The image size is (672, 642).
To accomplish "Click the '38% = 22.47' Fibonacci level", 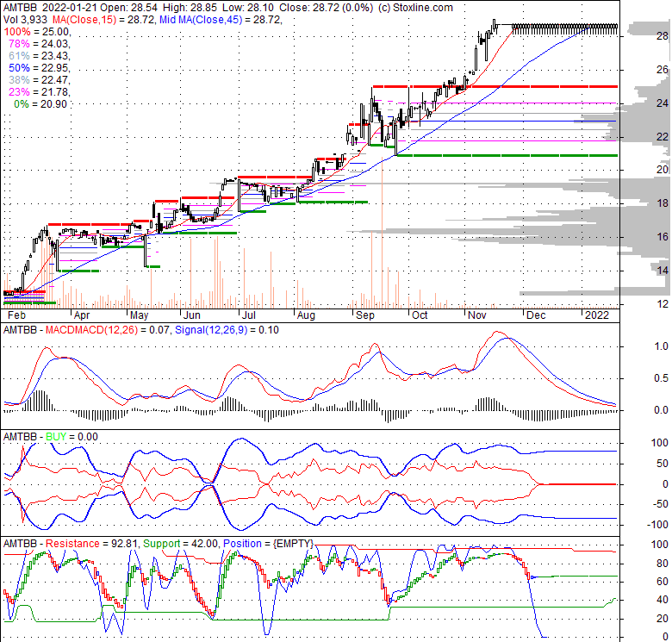I will [x=39, y=80].
